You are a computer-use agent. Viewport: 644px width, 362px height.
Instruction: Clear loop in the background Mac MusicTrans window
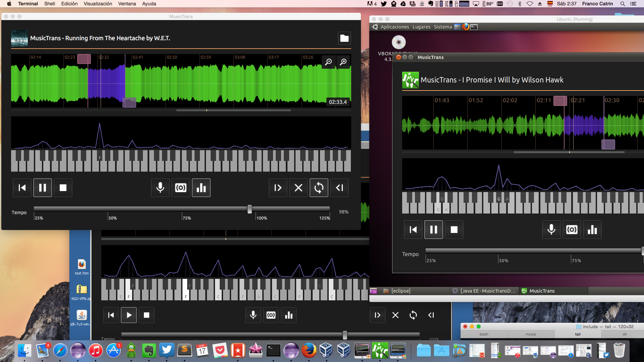(x=395, y=315)
